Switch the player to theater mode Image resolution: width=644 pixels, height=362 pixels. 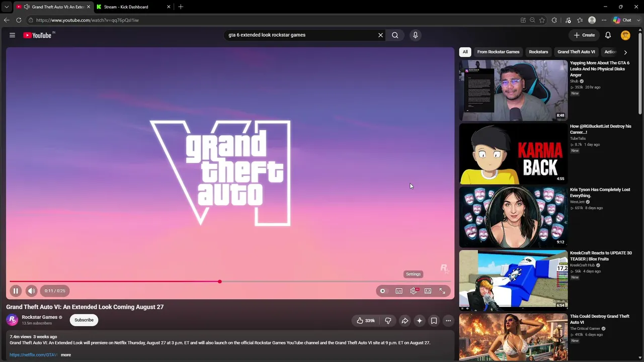pos(428,291)
